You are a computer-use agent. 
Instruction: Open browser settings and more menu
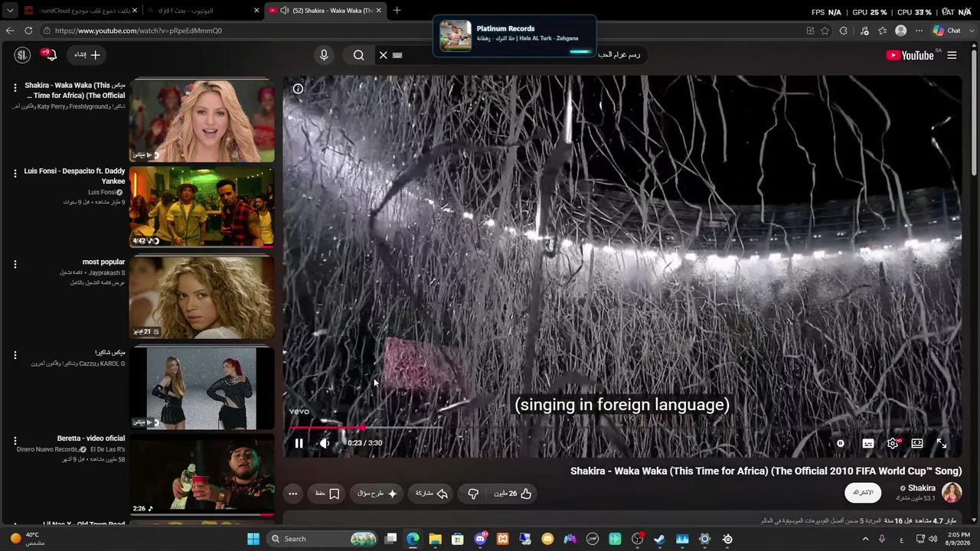tap(919, 31)
